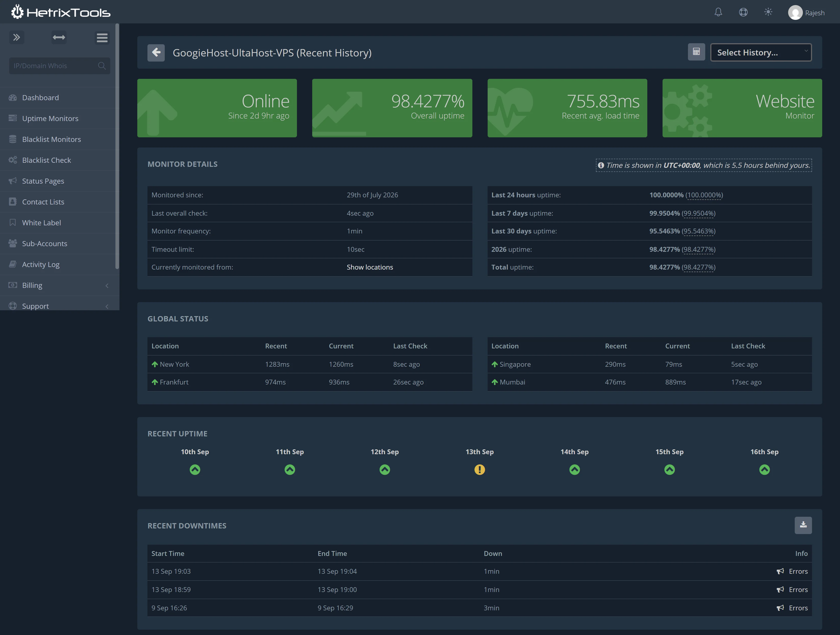Click the 16th Sep uptime status icon
Screen dimensions: 840x635
[x=764, y=470]
